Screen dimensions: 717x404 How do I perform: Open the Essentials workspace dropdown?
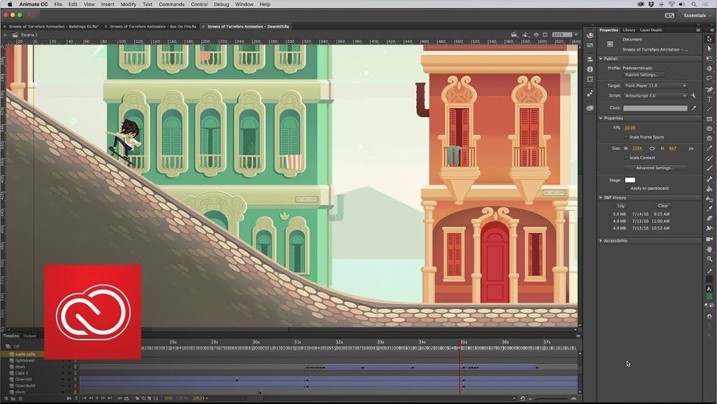coord(697,15)
